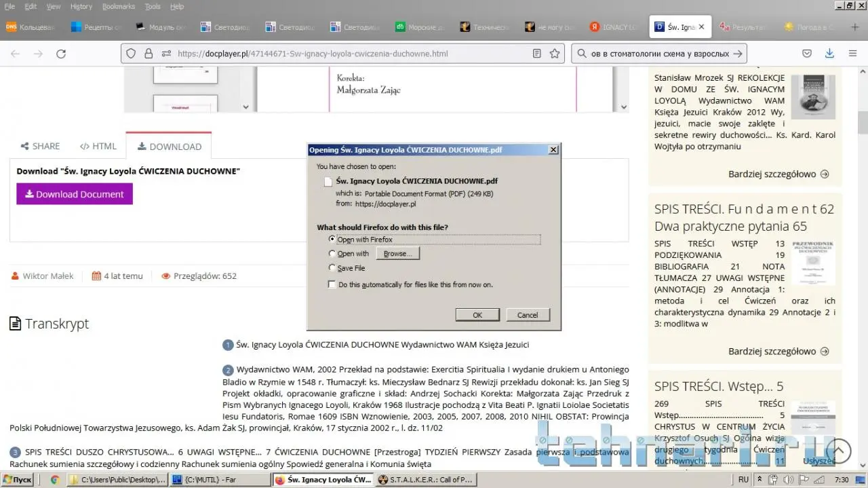Open the Bookmarks menu
The width and height of the screenshot is (868, 488).
[x=119, y=6]
